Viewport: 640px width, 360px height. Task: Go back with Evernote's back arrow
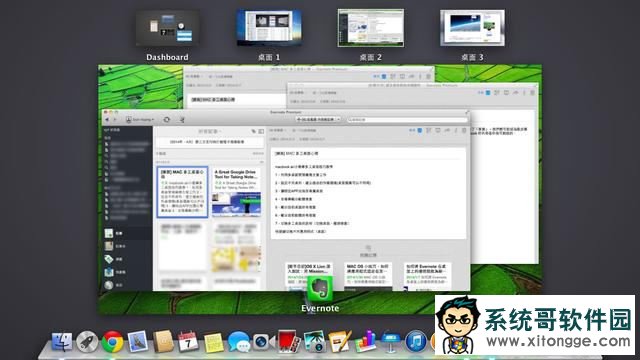[x=107, y=120]
